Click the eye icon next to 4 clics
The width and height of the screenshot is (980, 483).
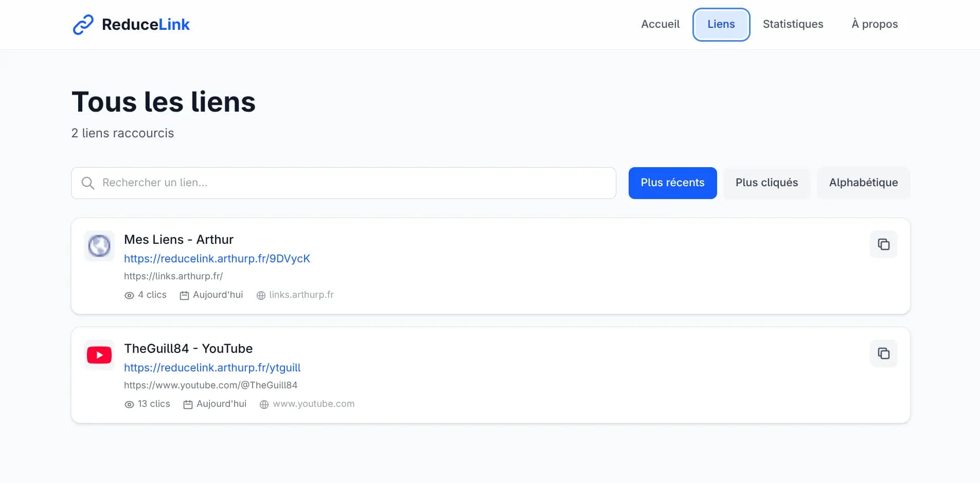coord(128,295)
